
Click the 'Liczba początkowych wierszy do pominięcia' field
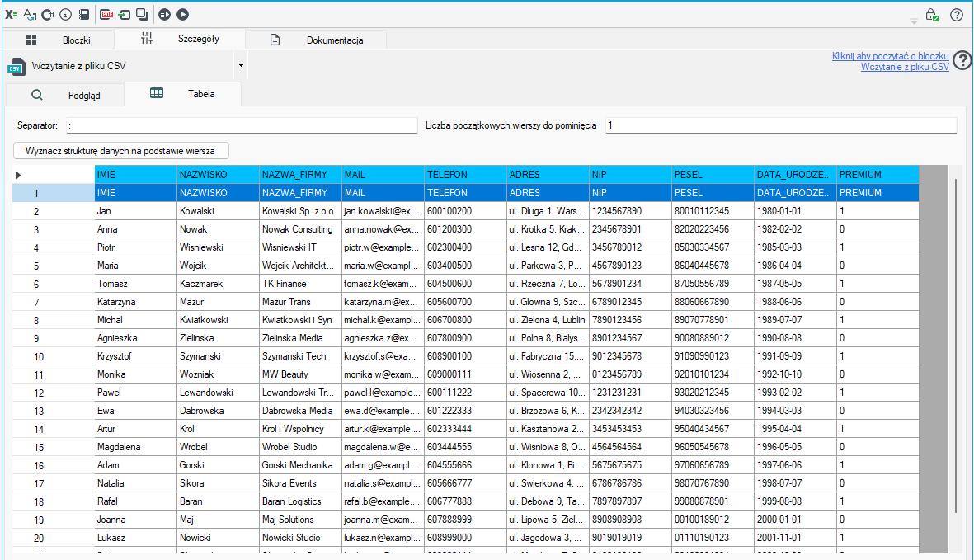(x=781, y=125)
